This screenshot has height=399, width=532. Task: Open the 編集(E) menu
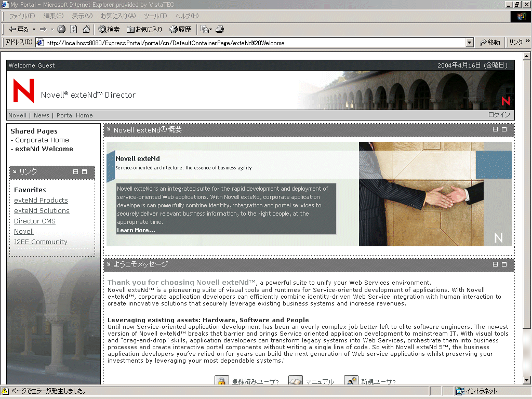tap(54, 16)
